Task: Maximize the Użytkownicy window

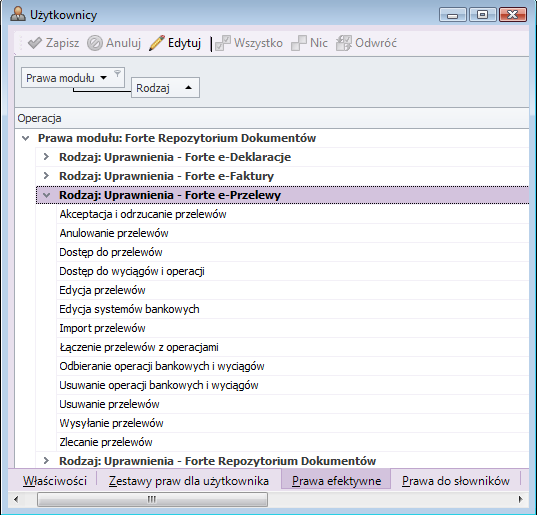Action: 483,15
